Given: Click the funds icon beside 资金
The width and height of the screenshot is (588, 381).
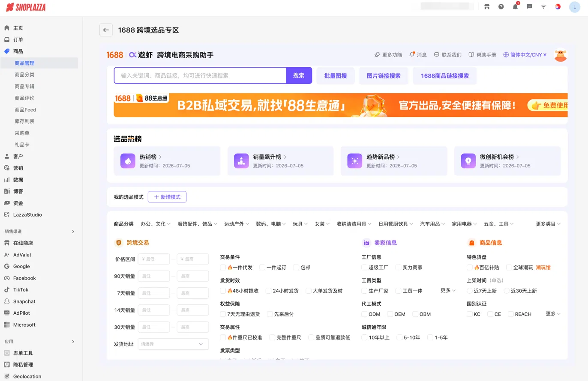Looking at the screenshot, I should click(x=7, y=203).
